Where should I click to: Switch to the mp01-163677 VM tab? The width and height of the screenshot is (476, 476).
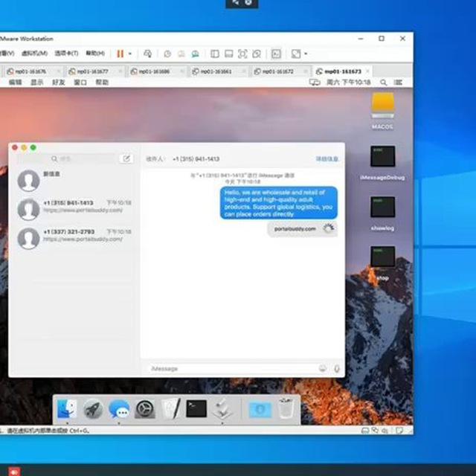[92, 71]
